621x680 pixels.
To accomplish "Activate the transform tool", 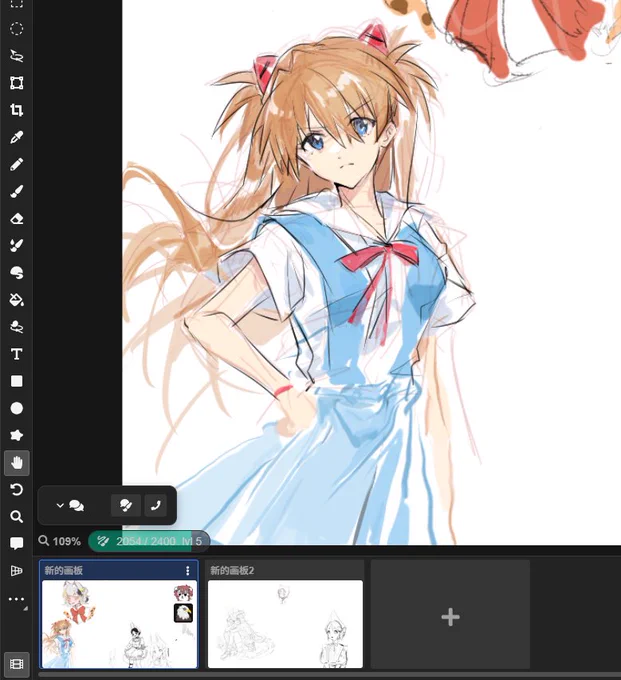I will pos(16,83).
